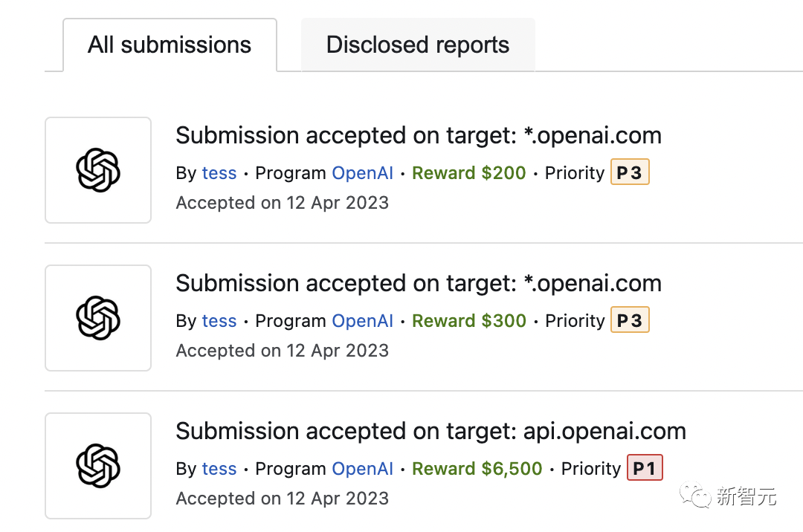Click the Reward $300 text
The image size is (803, 532).
pos(469,321)
